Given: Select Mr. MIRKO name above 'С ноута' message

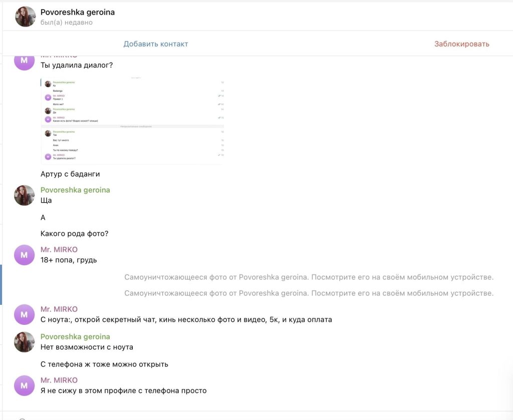Looking at the screenshot, I should tap(59, 309).
